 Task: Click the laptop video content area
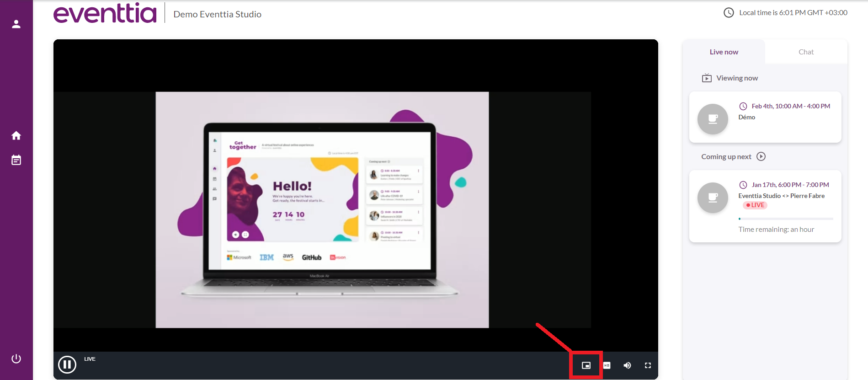pos(322,209)
